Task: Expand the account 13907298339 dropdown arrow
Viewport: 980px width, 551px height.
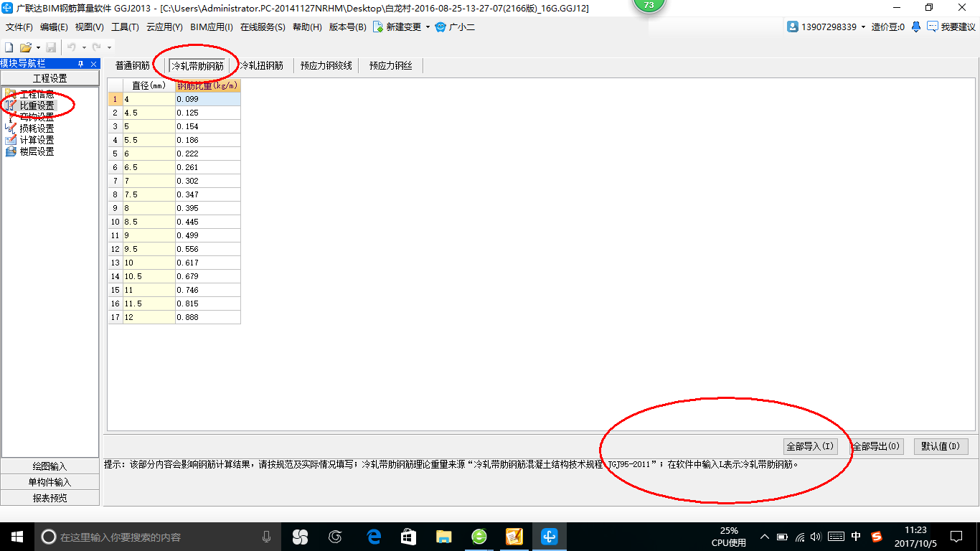Action: [863, 27]
